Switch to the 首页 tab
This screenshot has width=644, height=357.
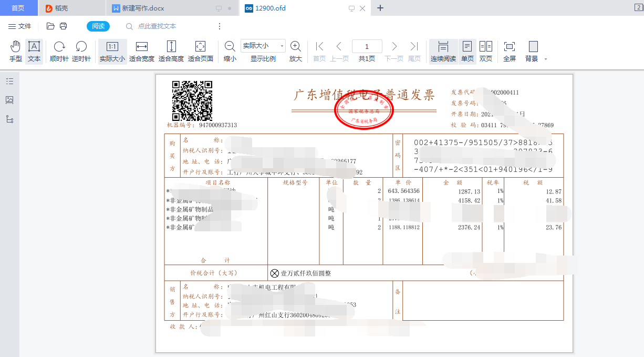click(x=18, y=8)
